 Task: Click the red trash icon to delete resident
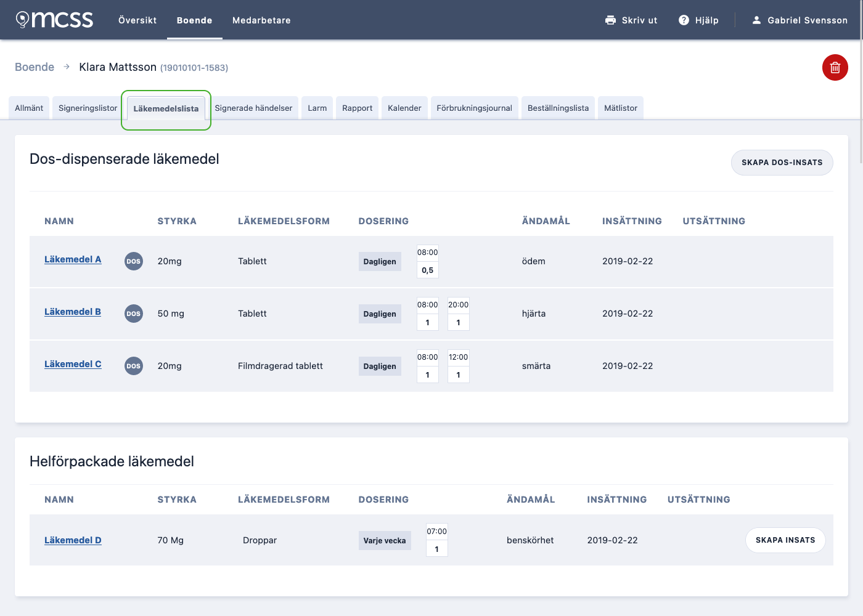(835, 68)
